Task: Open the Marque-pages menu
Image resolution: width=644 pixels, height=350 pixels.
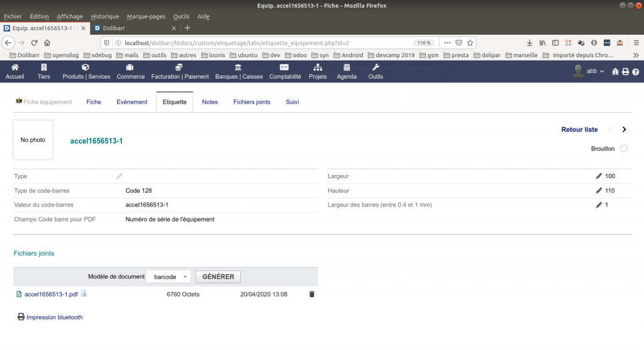Action: (x=145, y=16)
